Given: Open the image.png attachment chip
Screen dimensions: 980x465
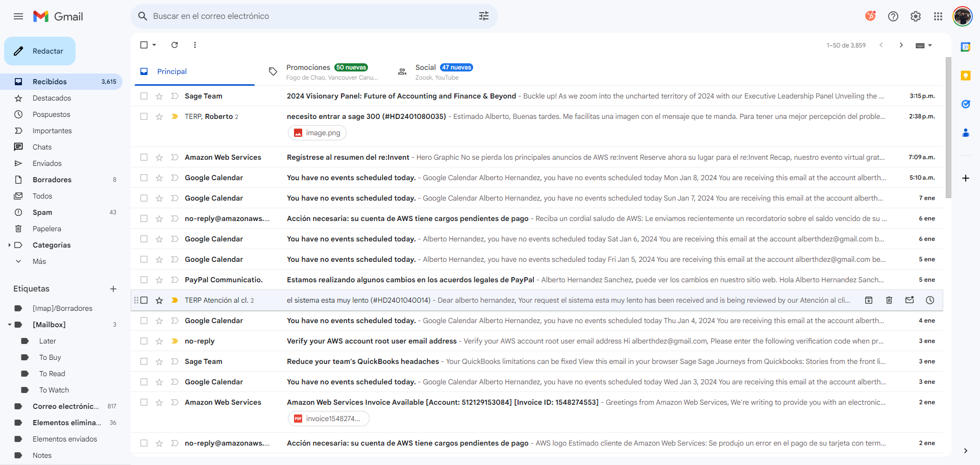Looking at the screenshot, I should point(317,133).
